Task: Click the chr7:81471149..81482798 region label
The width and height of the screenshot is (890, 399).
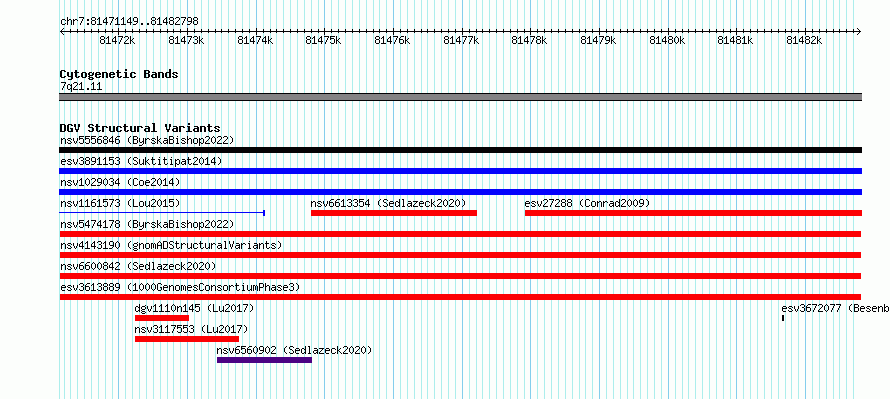Action: click(x=129, y=21)
